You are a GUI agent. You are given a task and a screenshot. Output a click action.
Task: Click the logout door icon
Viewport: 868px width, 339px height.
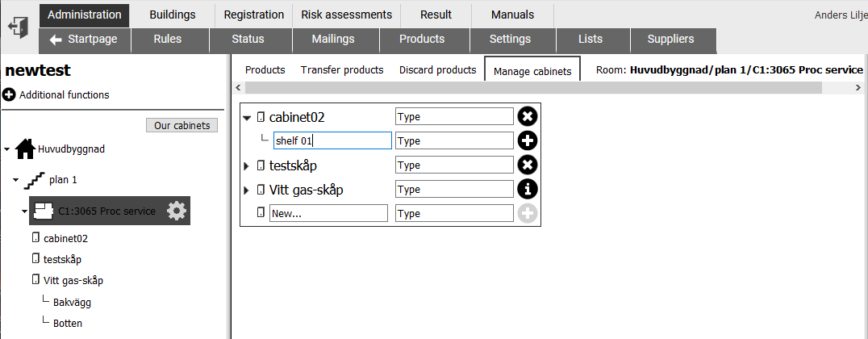pos(19,27)
